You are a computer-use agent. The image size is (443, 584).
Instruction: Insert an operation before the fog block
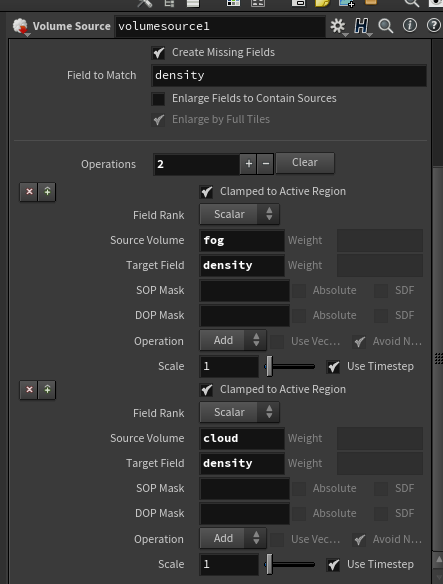tap(47, 192)
